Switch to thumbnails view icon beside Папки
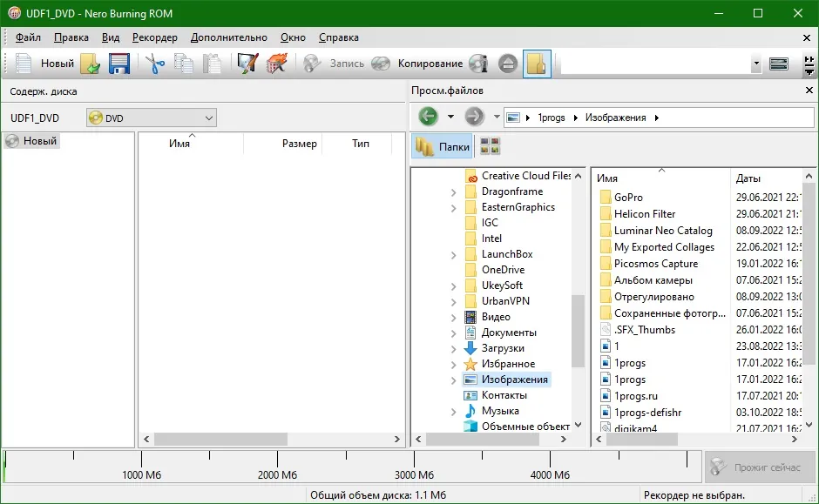 [490, 146]
